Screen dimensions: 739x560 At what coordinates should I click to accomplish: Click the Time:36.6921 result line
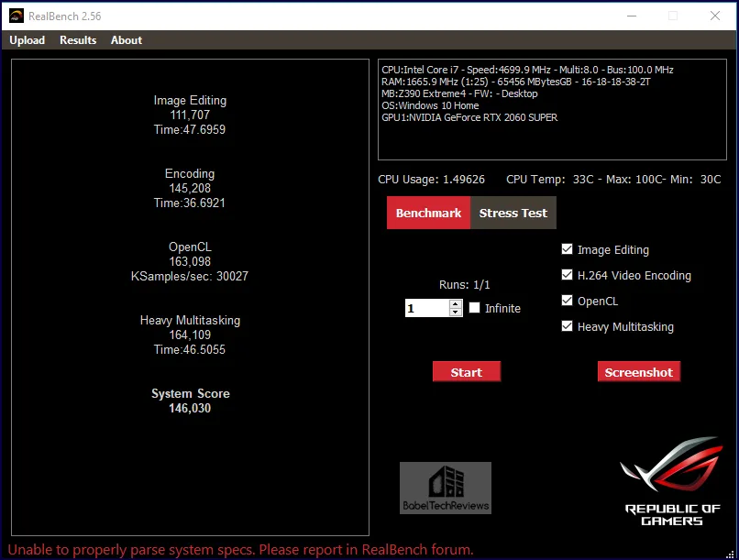coord(190,203)
